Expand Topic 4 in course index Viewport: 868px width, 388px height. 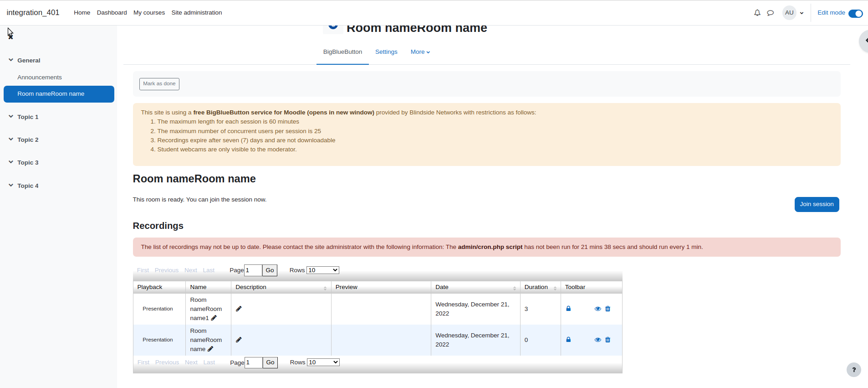point(11,185)
